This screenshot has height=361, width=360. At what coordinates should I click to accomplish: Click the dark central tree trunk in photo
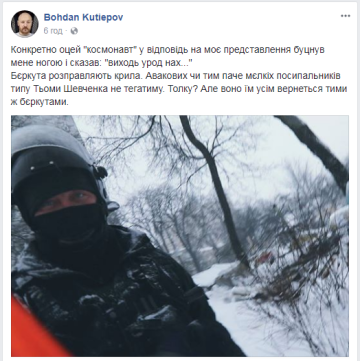point(213,187)
